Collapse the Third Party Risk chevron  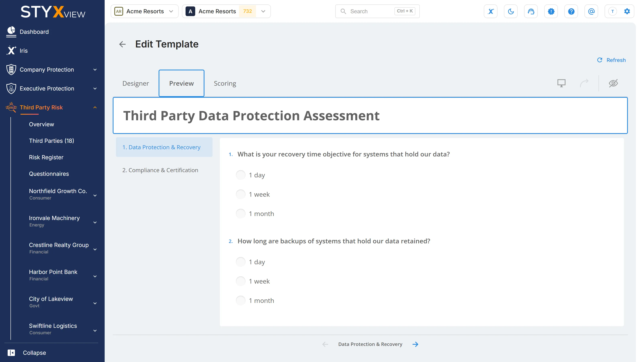point(95,107)
